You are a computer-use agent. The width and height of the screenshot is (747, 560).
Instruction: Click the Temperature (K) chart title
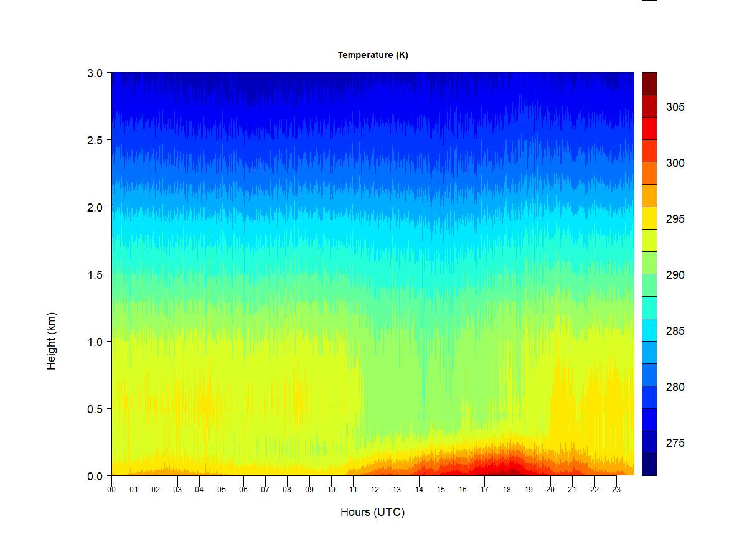click(x=373, y=55)
